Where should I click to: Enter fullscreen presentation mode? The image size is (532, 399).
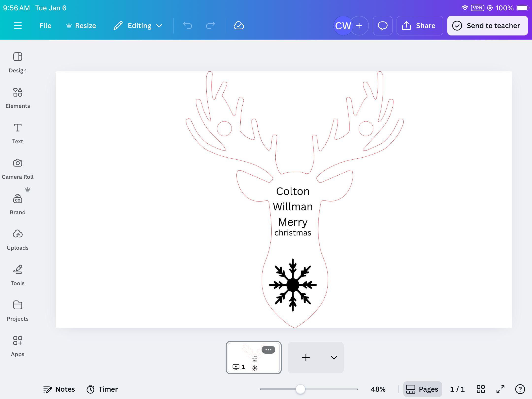point(500,389)
